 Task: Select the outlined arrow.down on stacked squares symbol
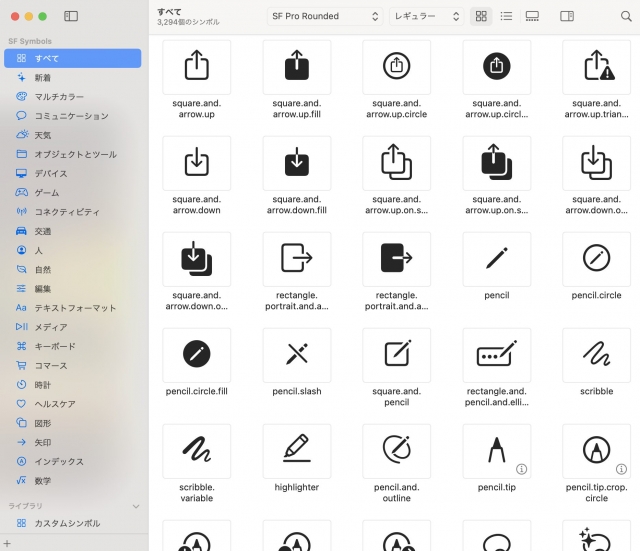point(596,163)
